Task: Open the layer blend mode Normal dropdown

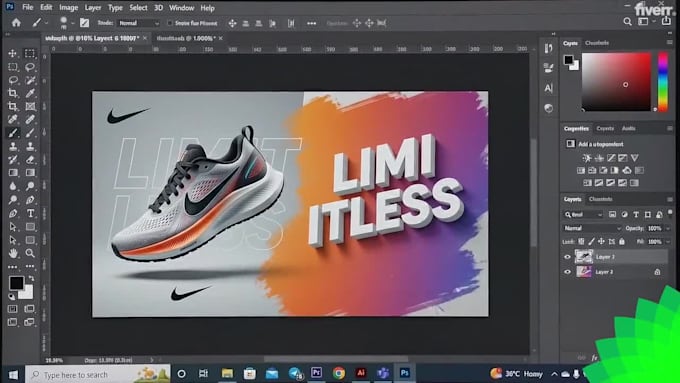Action: (x=592, y=228)
